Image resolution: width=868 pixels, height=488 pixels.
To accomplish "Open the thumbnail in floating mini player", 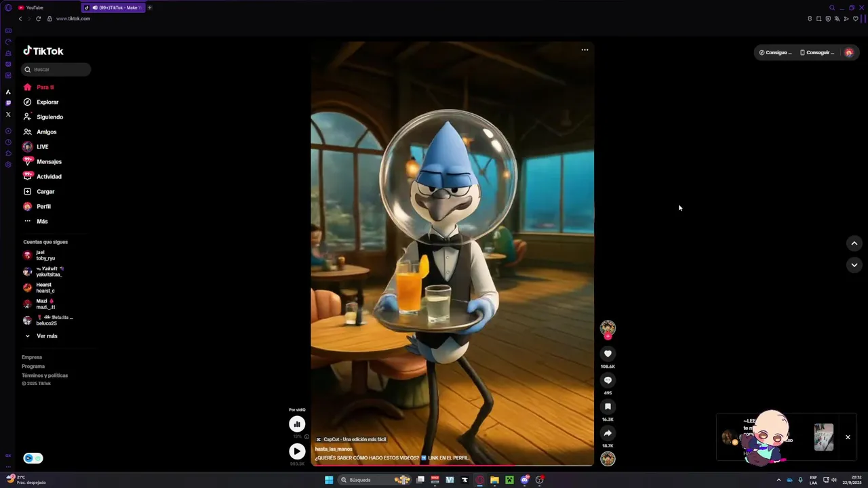I will coord(824,437).
